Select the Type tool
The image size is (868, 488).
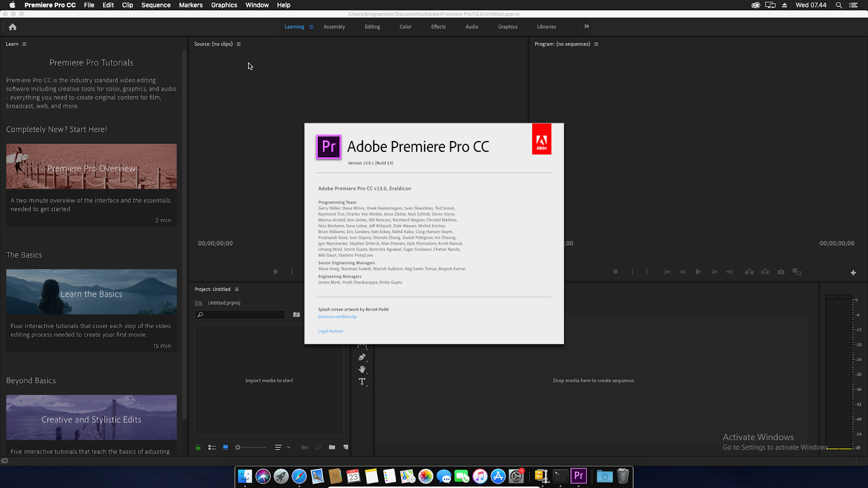click(362, 382)
